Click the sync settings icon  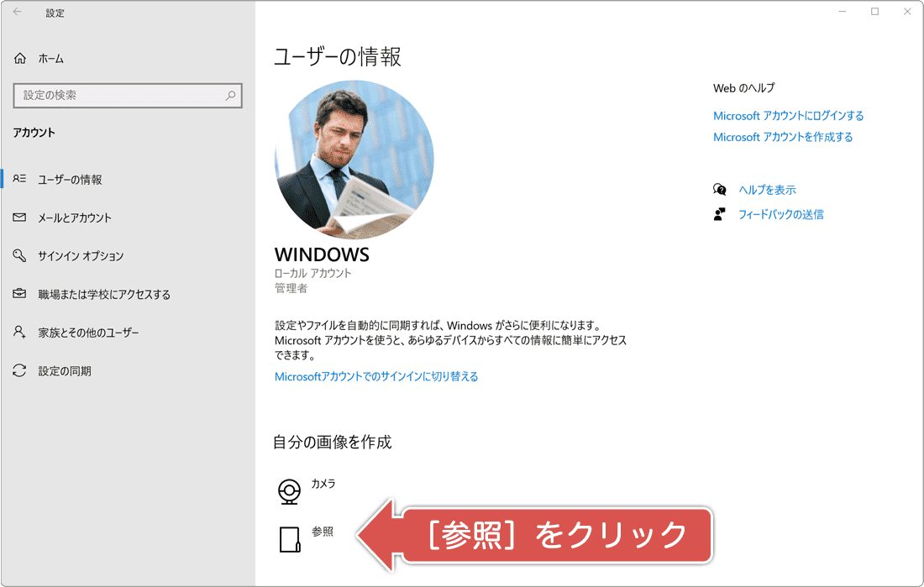pyautogui.click(x=20, y=370)
